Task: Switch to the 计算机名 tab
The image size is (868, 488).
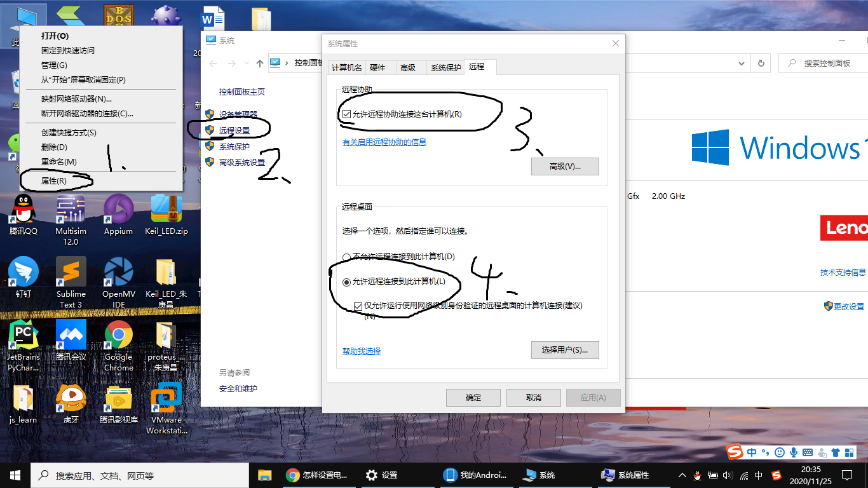Action: (346, 67)
